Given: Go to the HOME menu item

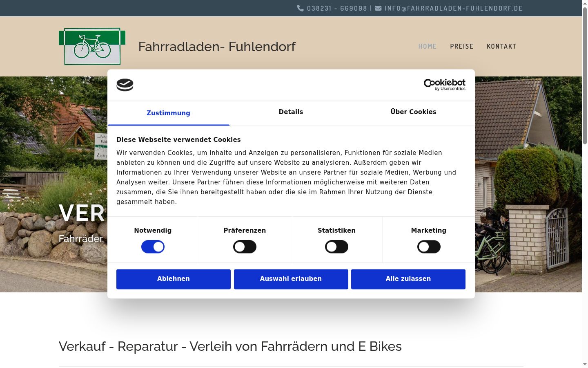Looking at the screenshot, I should (428, 47).
